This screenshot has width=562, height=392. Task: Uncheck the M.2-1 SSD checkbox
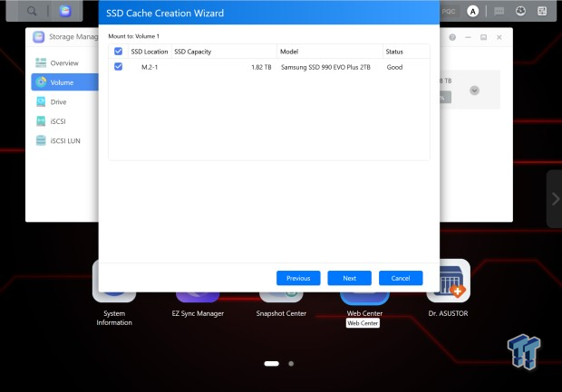(x=118, y=67)
